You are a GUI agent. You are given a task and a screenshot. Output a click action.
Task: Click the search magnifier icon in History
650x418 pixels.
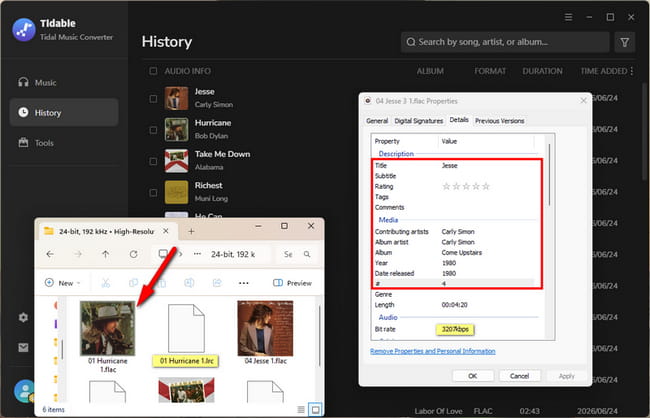[411, 42]
